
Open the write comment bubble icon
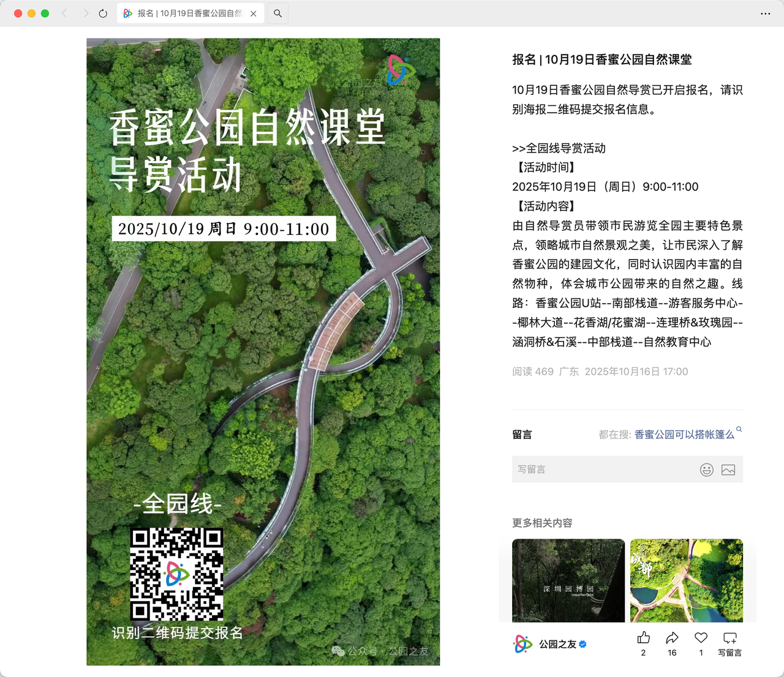(x=729, y=638)
